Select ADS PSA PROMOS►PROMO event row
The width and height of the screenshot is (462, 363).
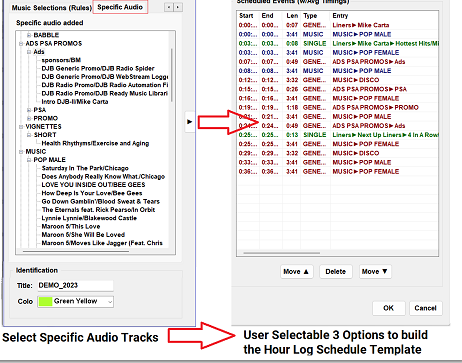pyautogui.click(x=338, y=107)
